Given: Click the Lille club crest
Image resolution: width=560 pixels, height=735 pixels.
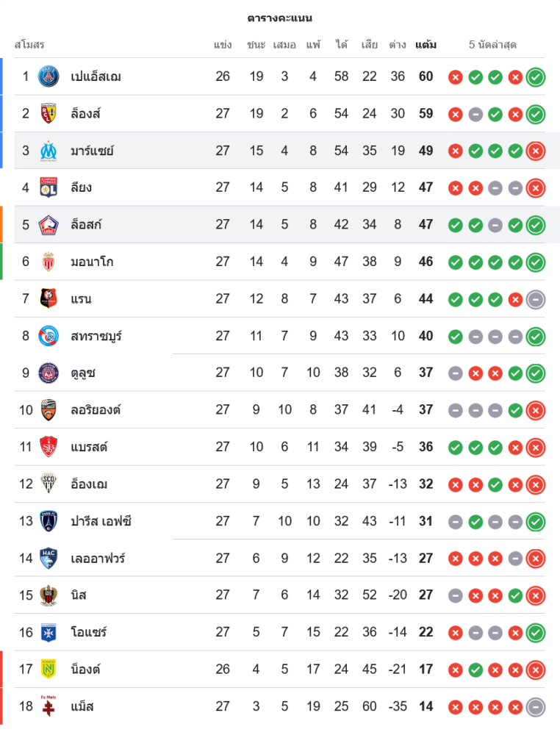Looking at the screenshot, I should [x=49, y=224].
